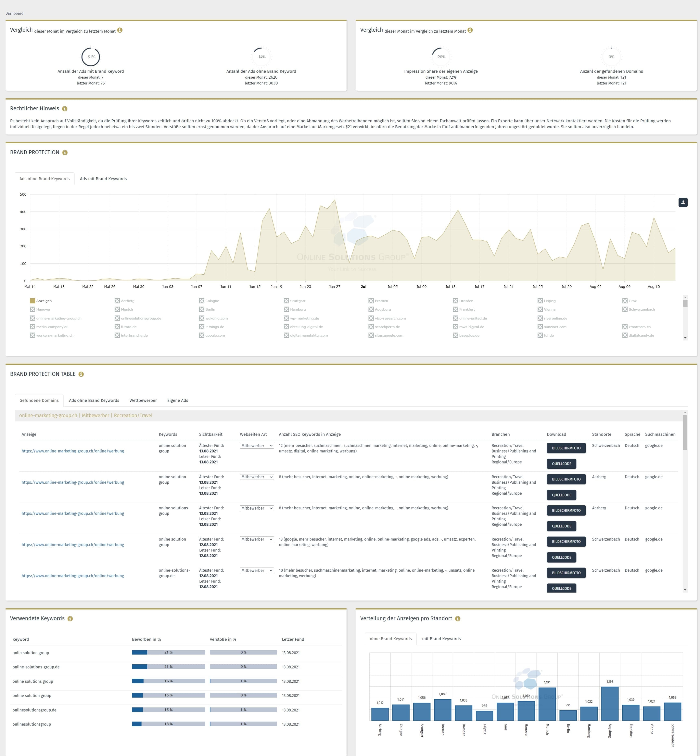The image size is (700, 756).
Task: Open Webseiten Art dropdown in Schwerzenbach first row
Action: (x=257, y=446)
